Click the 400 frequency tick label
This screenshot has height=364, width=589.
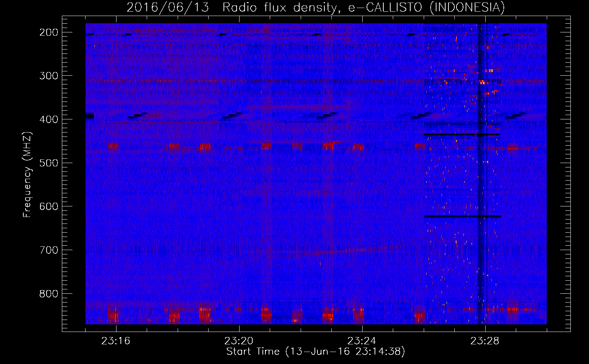49,119
